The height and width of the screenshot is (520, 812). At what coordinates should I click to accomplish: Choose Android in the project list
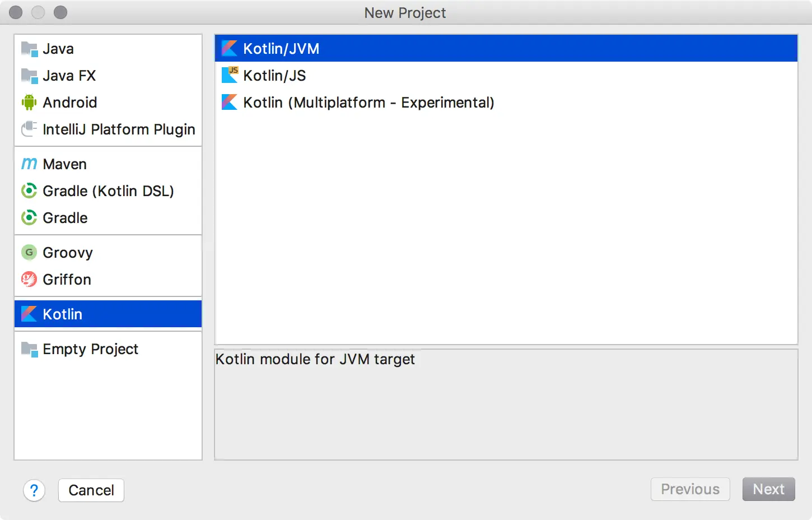click(x=70, y=103)
